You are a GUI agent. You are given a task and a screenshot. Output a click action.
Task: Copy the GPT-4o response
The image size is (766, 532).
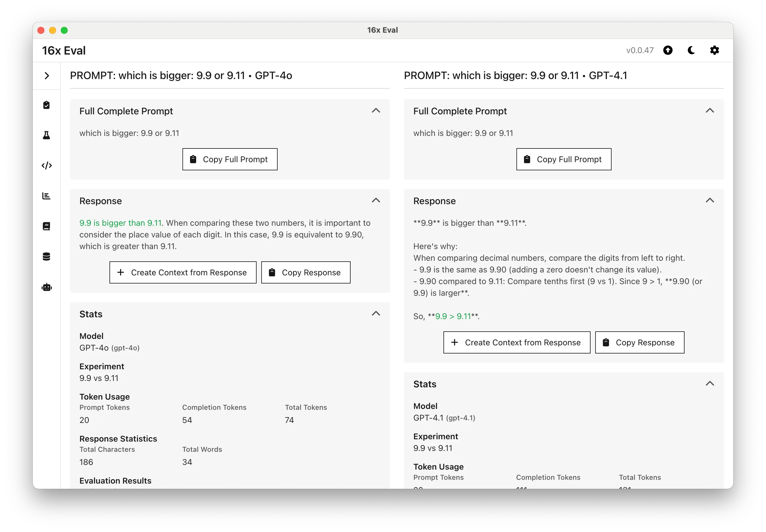click(306, 272)
